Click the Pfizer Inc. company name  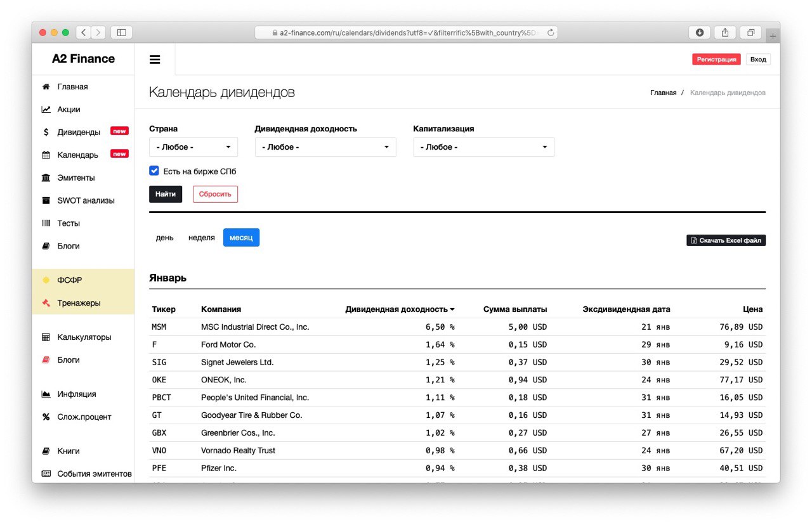point(219,469)
